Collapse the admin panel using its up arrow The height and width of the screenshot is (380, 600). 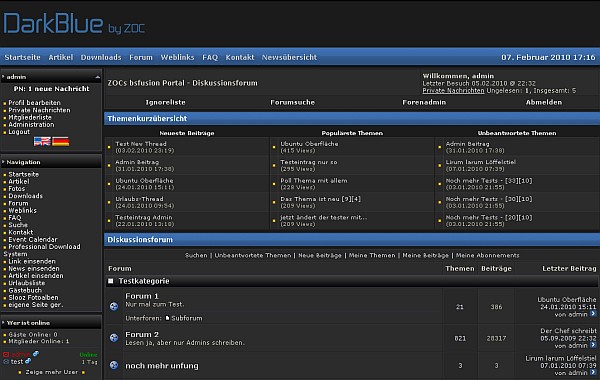(x=98, y=77)
